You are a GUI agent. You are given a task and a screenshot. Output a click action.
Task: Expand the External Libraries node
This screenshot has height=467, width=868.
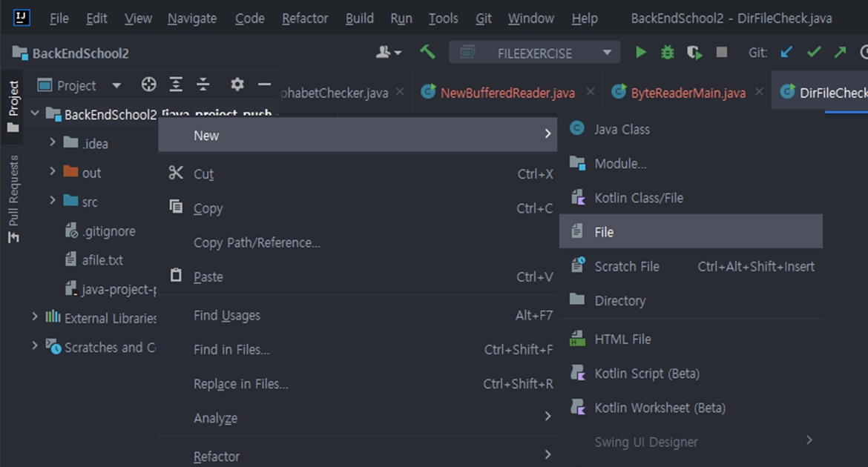(35, 317)
